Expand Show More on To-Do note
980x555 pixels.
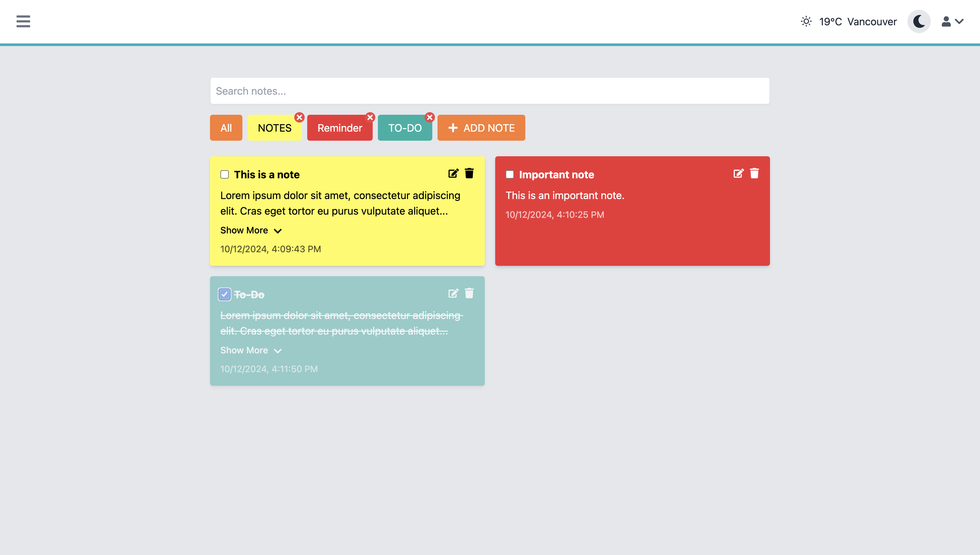click(251, 350)
